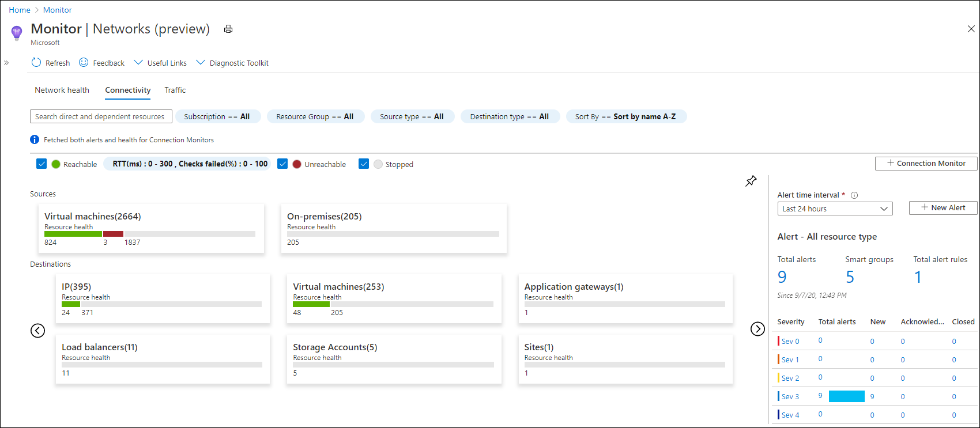Create a new Connection Monitor
Screen dimensions: 980x428
tap(926, 164)
